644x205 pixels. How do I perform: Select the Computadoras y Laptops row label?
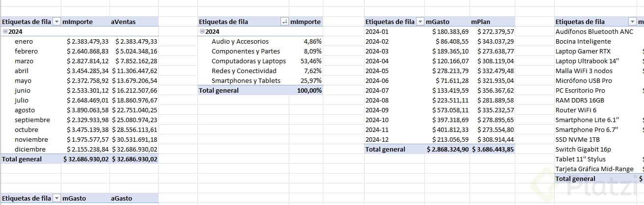click(249, 61)
